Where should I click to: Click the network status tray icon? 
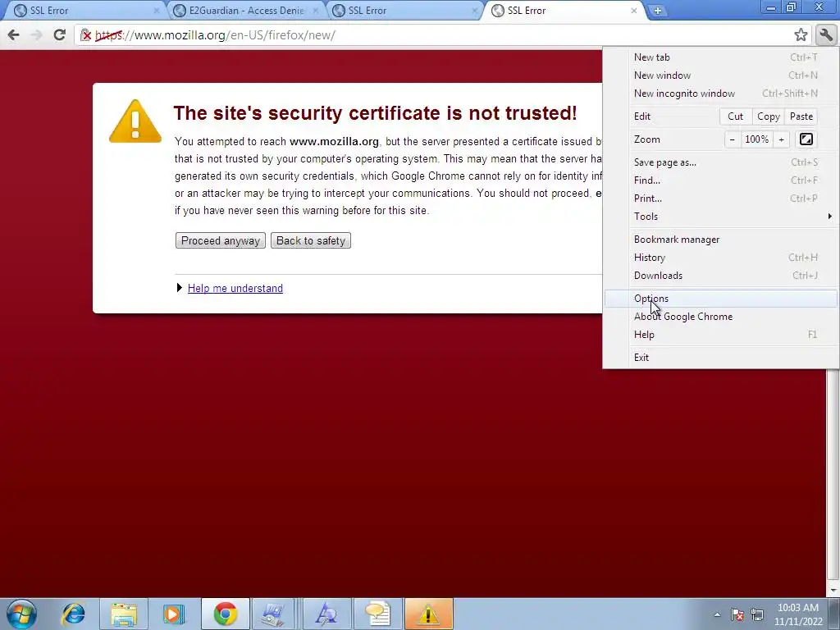pyautogui.click(x=757, y=614)
